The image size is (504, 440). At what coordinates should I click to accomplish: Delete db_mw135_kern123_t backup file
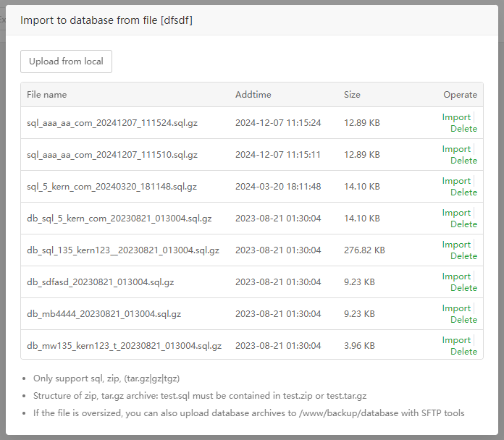pyautogui.click(x=463, y=352)
